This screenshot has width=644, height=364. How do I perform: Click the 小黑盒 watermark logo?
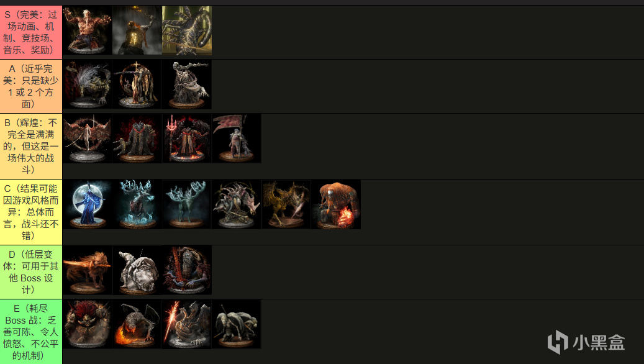pos(586,342)
